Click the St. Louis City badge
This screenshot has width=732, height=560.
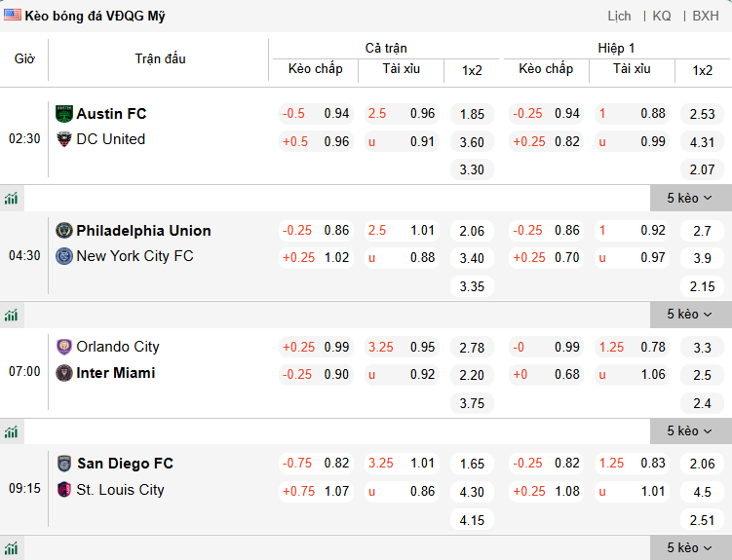click(x=64, y=490)
